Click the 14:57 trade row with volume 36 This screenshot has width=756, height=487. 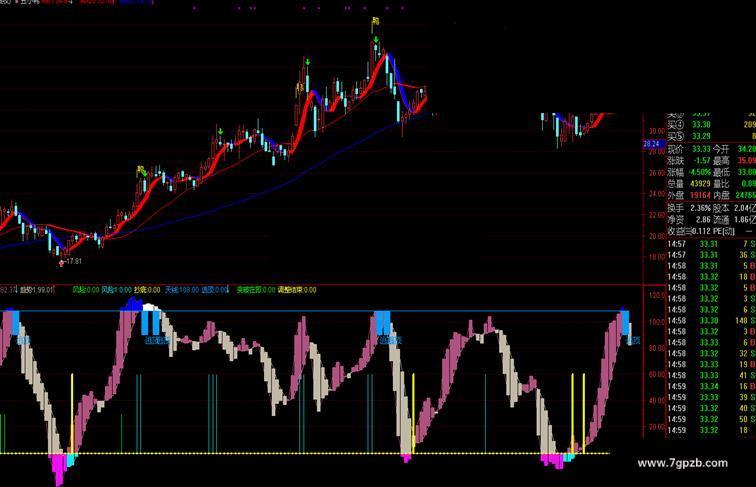coord(711,255)
